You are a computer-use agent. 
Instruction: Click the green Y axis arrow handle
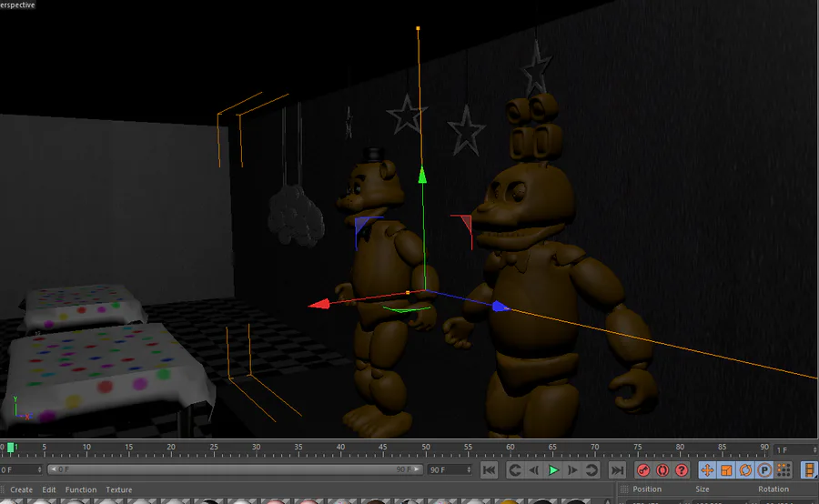pyautogui.click(x=422, y=175)
